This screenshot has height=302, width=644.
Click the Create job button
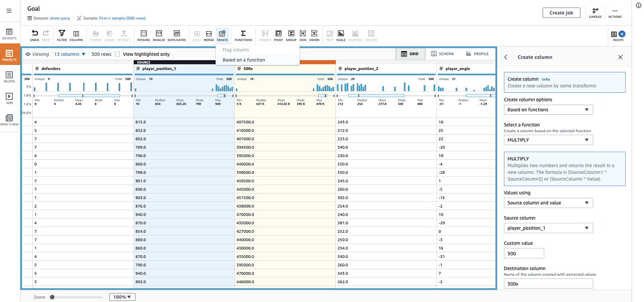561,13
